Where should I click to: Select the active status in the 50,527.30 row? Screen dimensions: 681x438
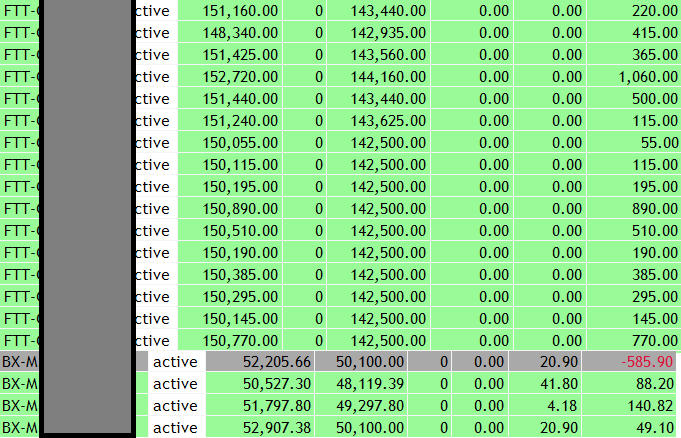coord(176,384)
